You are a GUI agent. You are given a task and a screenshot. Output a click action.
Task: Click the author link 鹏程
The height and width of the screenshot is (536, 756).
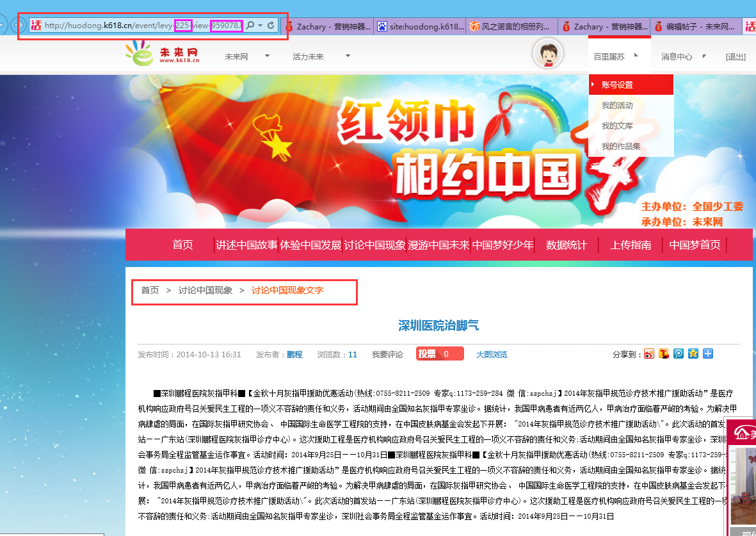pos(295,353)
